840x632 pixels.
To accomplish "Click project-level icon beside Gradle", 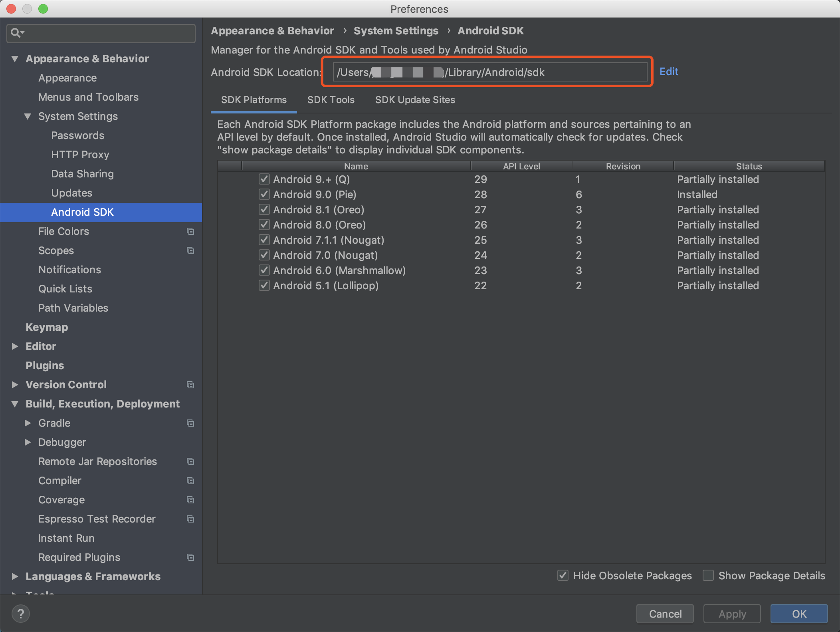I will (190, 423).
